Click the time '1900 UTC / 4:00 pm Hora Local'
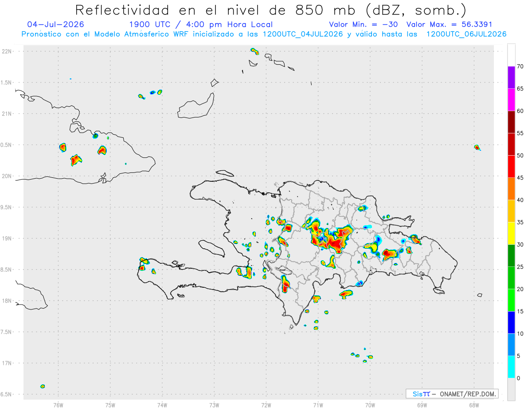The width and height of the screenshot is (532, 411). tap(201, 24)
